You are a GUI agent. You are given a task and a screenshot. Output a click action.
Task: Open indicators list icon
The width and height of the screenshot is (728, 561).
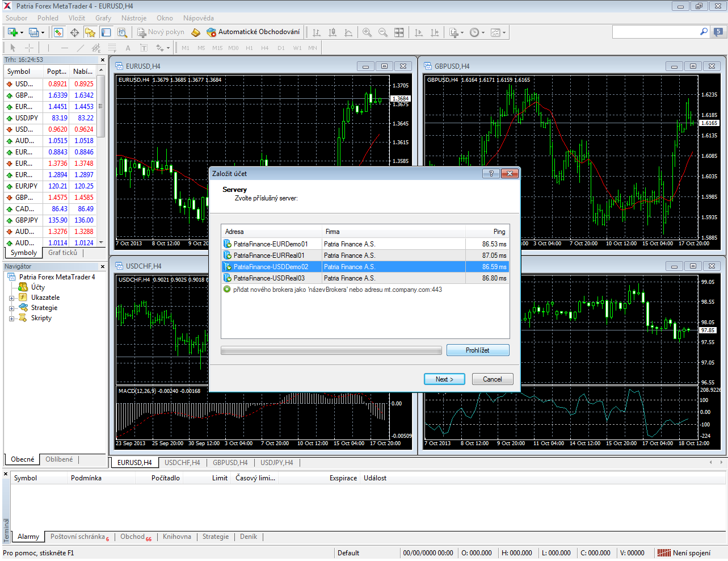[x=453, y=32]
